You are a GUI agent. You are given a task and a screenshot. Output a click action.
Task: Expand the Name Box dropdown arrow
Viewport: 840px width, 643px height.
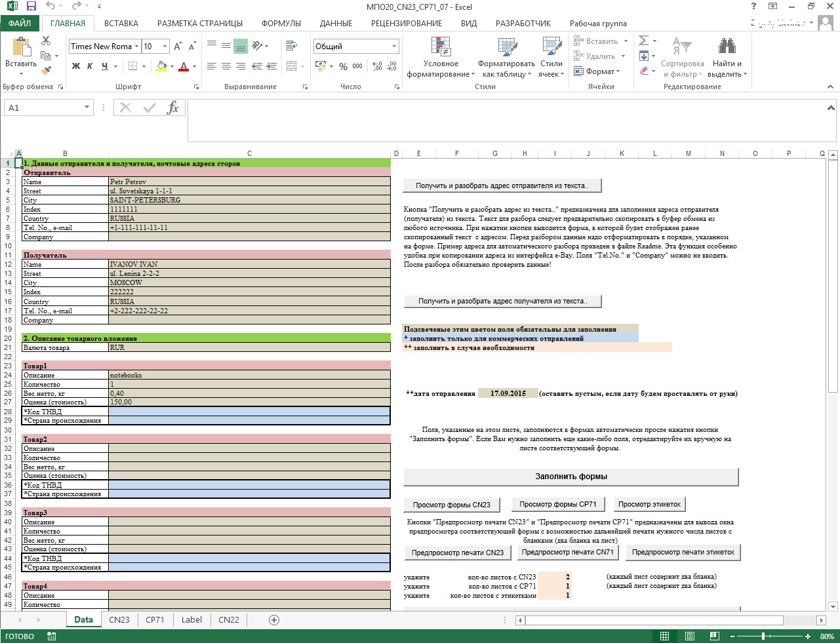pyautogui.click(x=87, y=108)
